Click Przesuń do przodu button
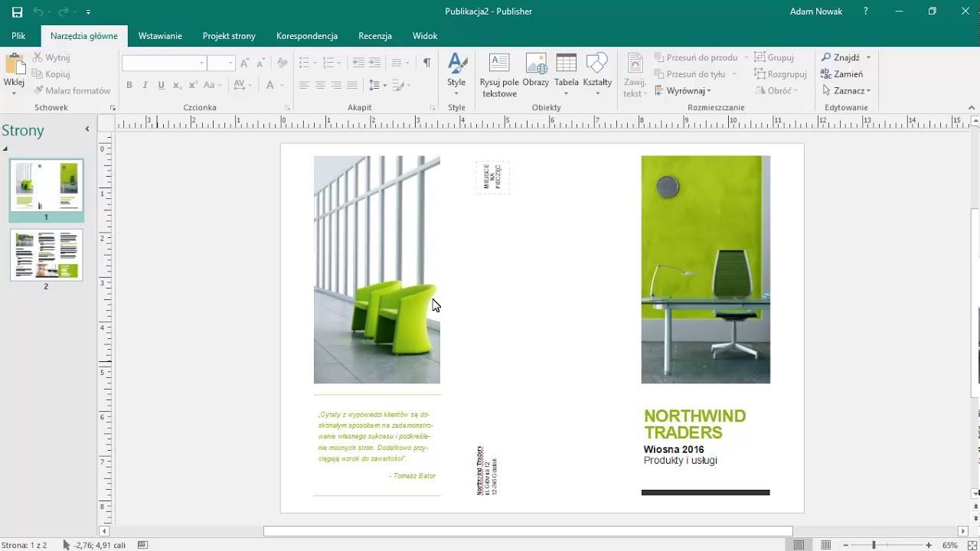The width and height of the screenshot is (980, 551). pos(697,57)
